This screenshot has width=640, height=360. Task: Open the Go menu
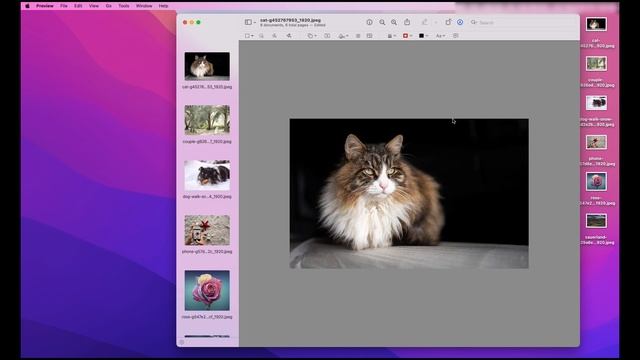pos(109,6)
